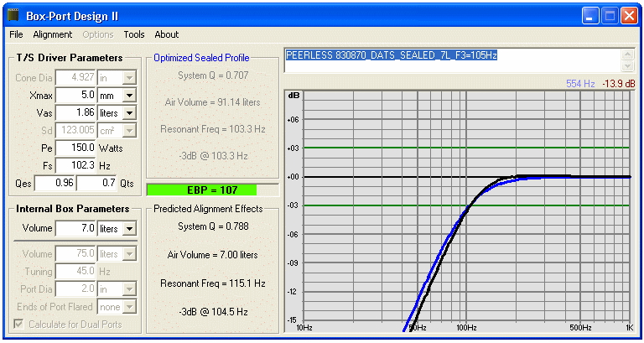Click the 100Hz axis label on graph
The width and height of the screenshot is (644, 343).
click(x=466, y=328)
